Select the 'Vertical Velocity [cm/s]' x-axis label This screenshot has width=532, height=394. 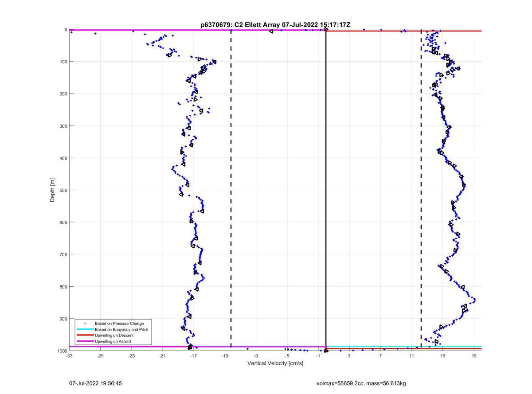click(275, 363)
